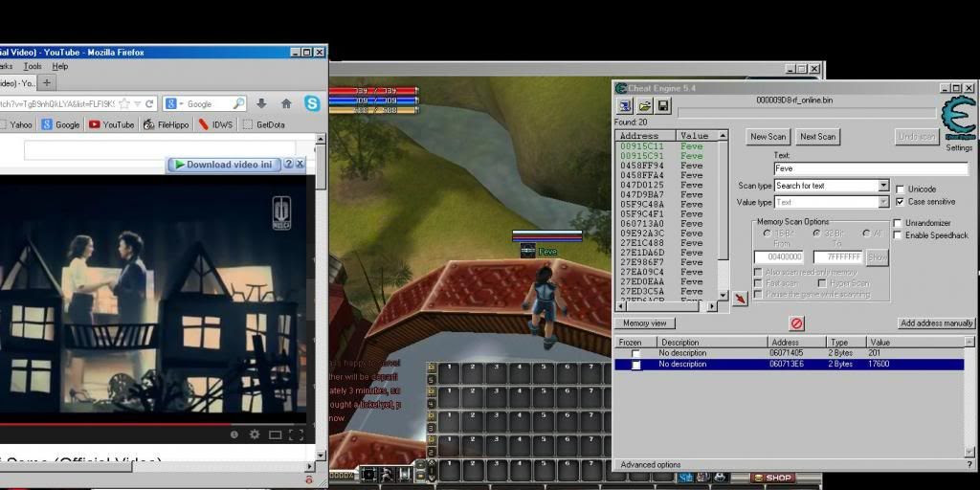Click Add address manually
Screen dimensions: 980x490
click(x=936, y=323)
